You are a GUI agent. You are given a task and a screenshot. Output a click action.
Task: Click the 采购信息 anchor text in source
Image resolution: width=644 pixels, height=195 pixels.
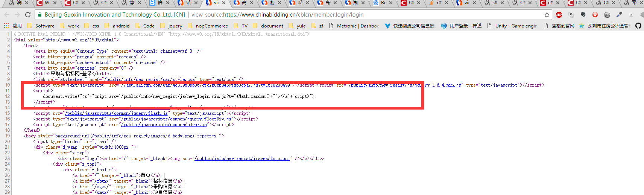tap(163, 187)
